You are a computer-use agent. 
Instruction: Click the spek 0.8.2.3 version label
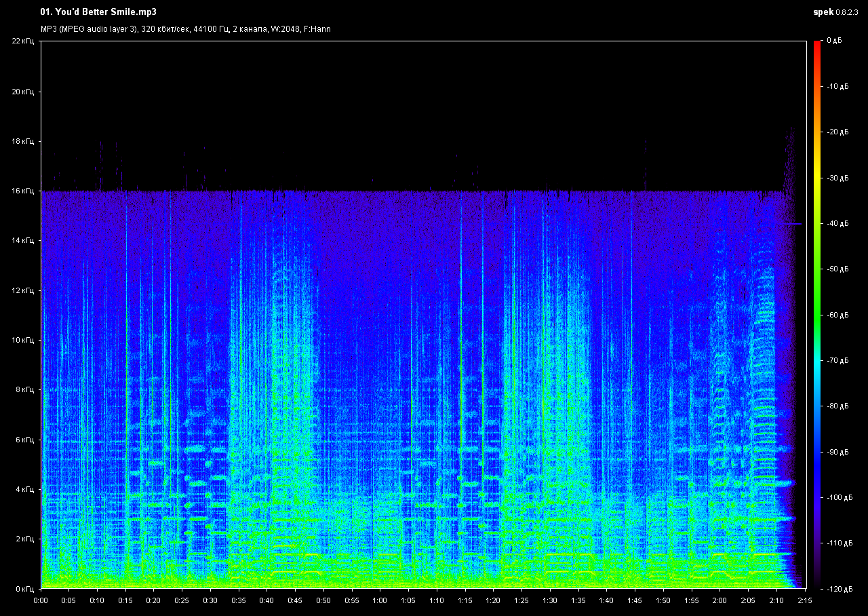[837, 12]
